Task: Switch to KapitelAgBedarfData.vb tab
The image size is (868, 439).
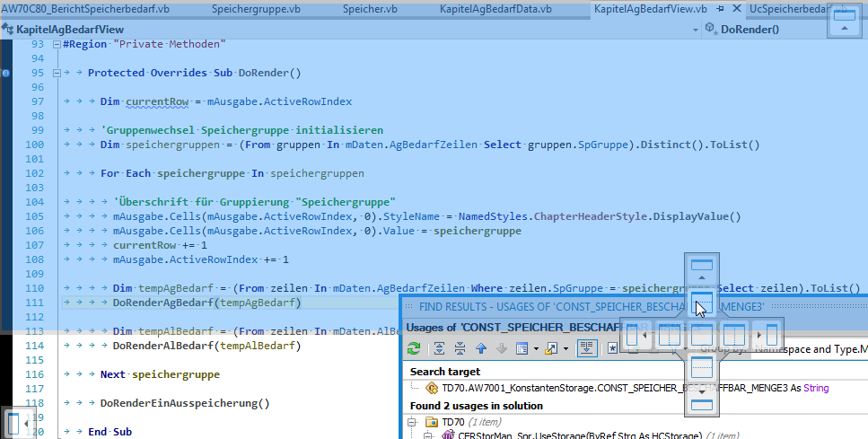Action: point(495,9)
